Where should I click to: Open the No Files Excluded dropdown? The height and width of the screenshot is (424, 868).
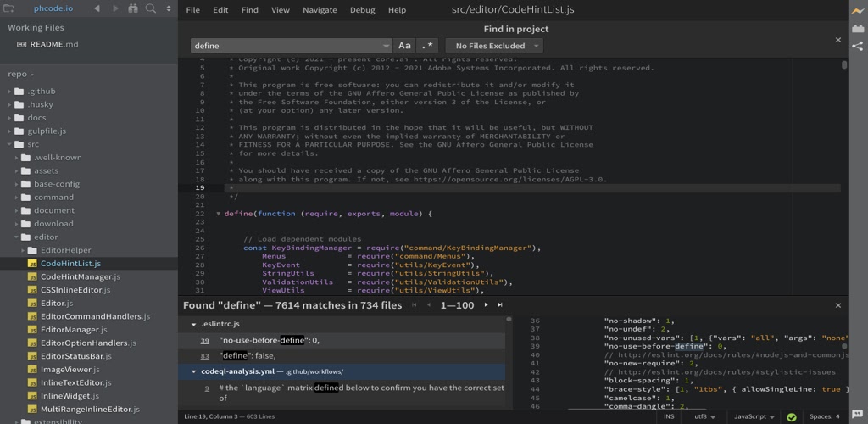[494, 46]
